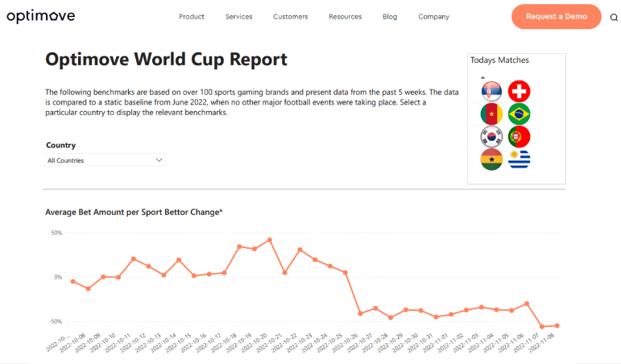Select the Cameroon flag icon

491,114
